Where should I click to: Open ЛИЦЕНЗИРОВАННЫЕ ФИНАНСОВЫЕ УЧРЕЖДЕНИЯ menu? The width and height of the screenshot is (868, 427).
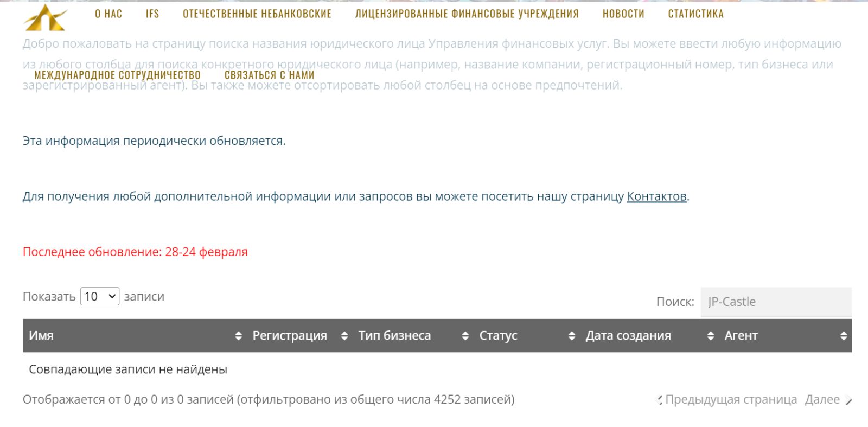point(467,14)
